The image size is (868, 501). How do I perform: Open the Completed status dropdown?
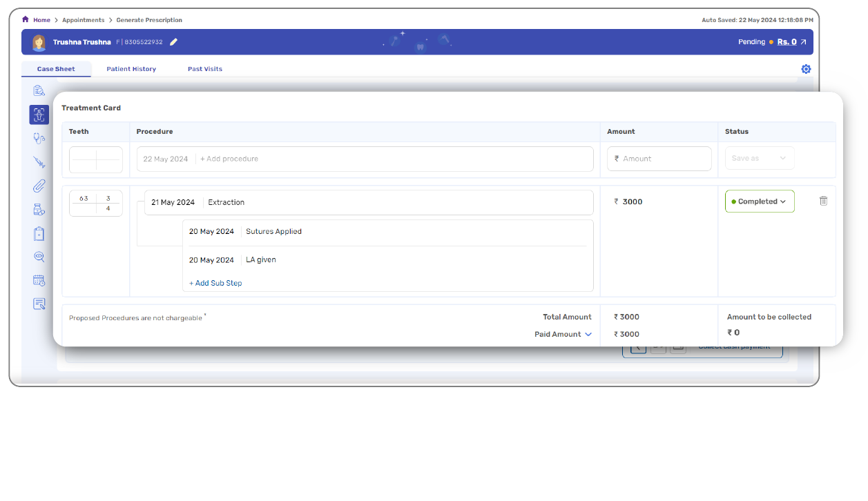click(760, 202)
